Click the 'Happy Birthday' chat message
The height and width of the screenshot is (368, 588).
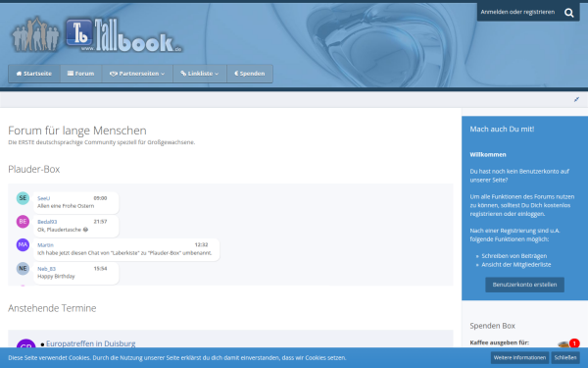click(x=56, y=277)
